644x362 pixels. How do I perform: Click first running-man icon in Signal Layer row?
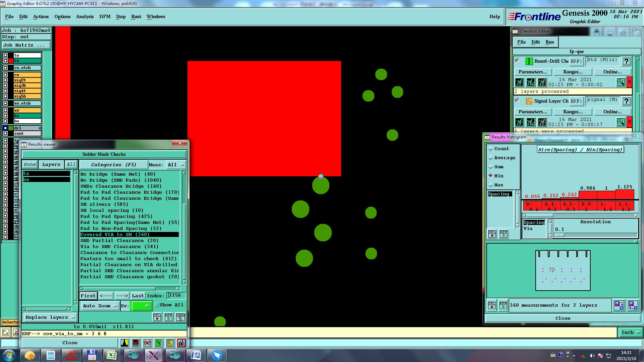tap(519, 122)
